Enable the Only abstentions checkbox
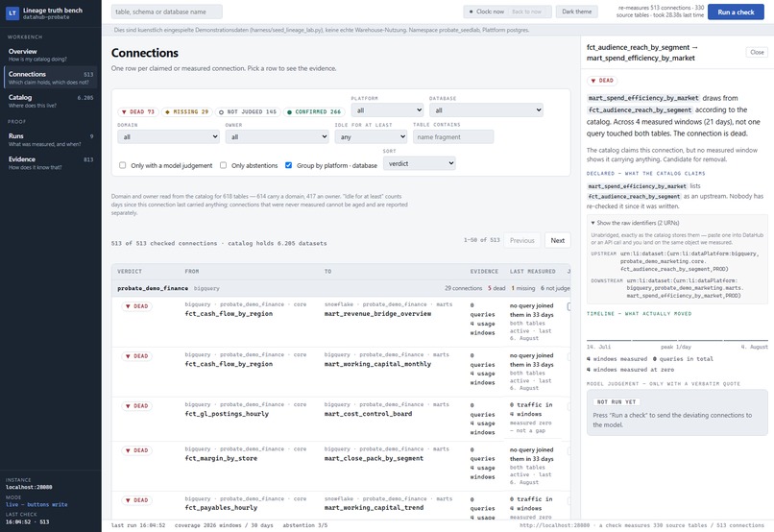 [223, 165]
